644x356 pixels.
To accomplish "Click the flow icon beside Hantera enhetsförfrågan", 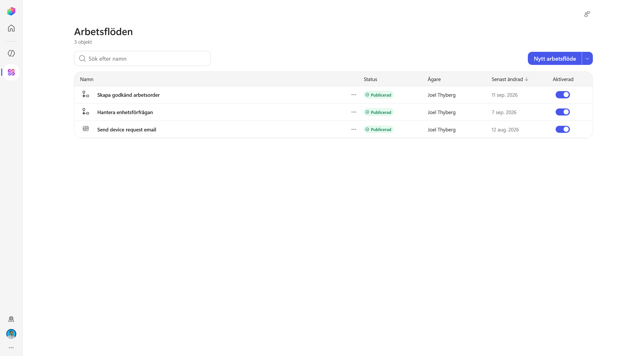I will pos(86,112).
